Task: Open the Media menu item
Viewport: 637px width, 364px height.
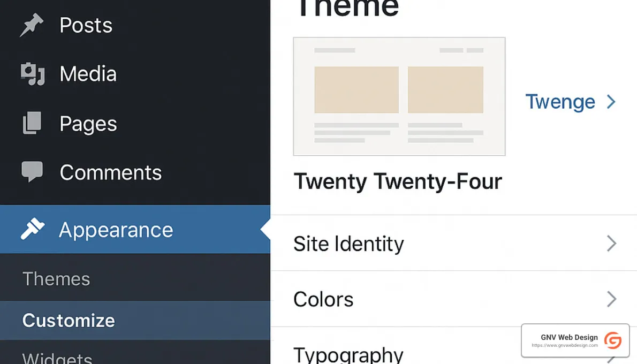Action: (87, 74)
